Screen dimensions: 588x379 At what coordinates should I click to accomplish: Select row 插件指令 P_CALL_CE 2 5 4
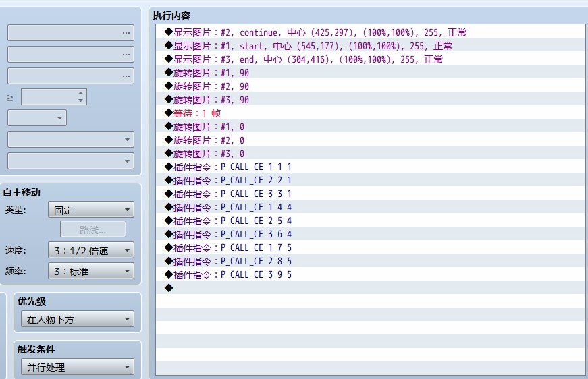pyautogui.click(x=371, y=221)
